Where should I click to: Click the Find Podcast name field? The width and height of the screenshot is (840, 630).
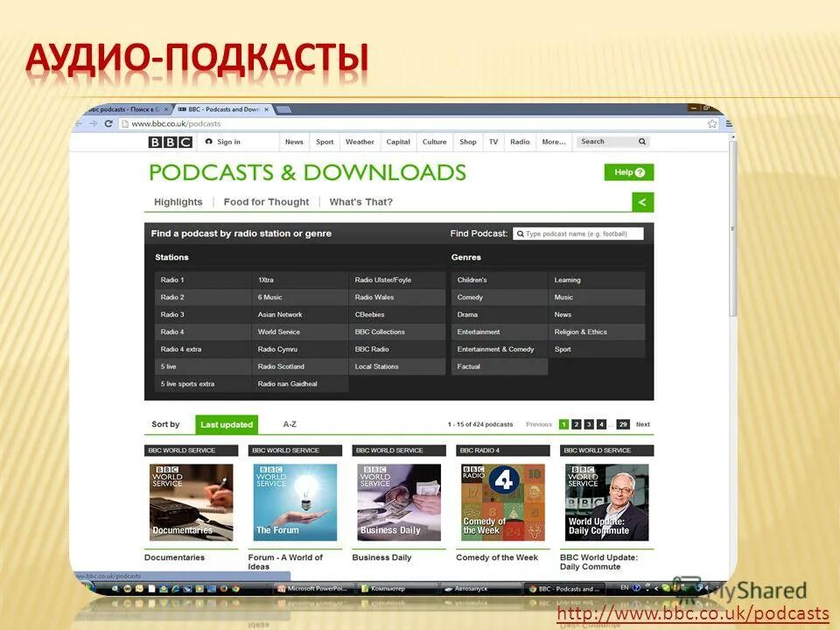coord(578,234)
